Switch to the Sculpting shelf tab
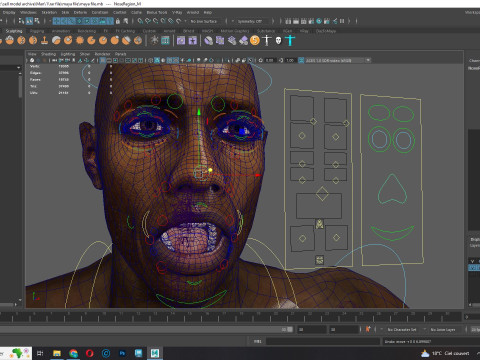 pos(14,31)
